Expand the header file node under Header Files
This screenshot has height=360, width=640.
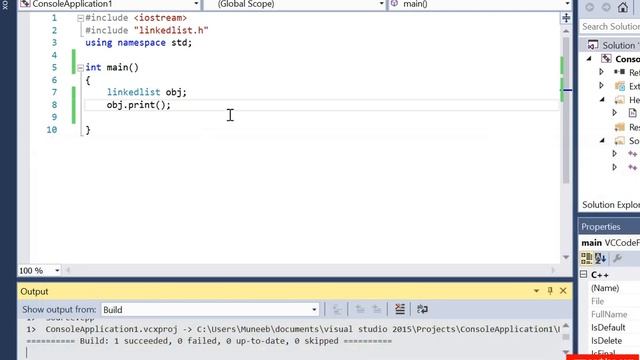614,113
